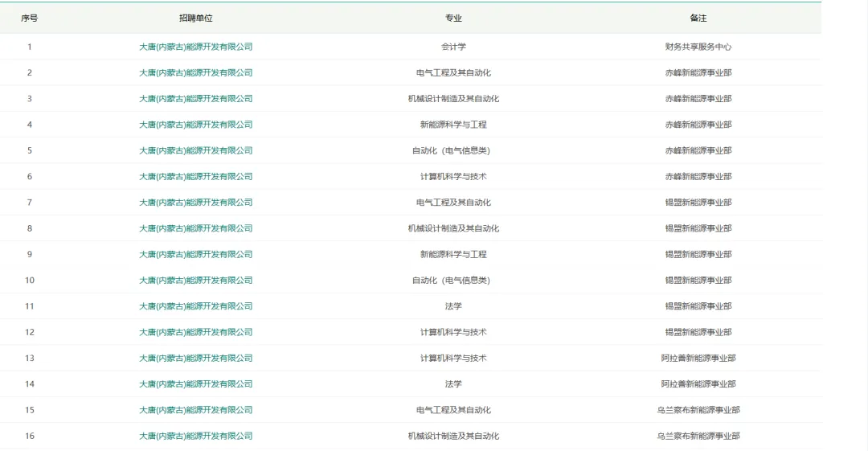The width and height of the screenshot is (868, 451).
Task: Click the company link in row 13
Action: (x=195, y=358)
